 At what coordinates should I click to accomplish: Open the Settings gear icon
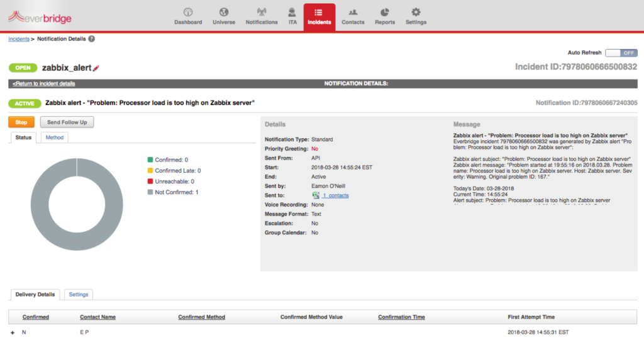[x=416, y=13]
